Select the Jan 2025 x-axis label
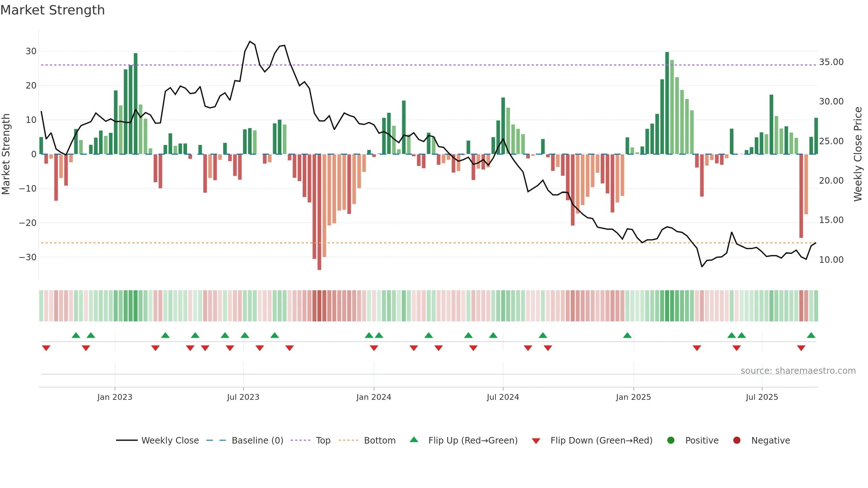 tap(633, 397)
